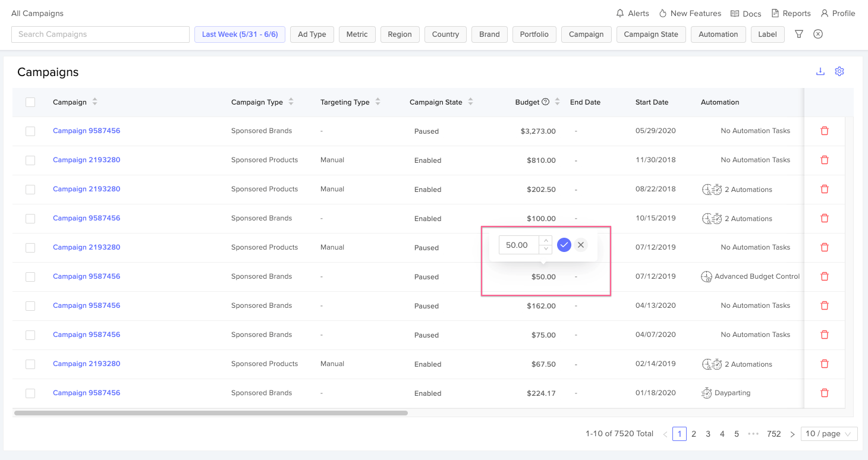Open the Last Week date range filter
Viewport: 868px width, 460px height.
pos(240,34)
